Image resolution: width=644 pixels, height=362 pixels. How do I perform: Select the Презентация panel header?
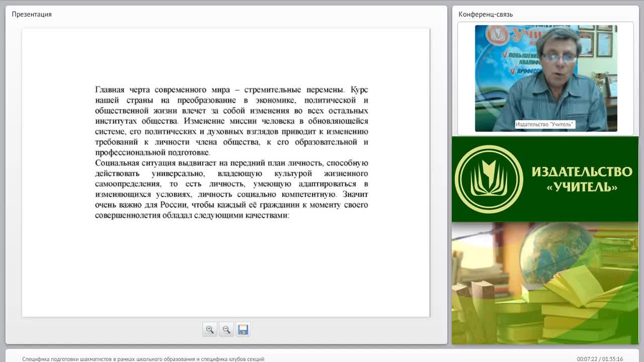pyautogui.click(x=32, y=14)
